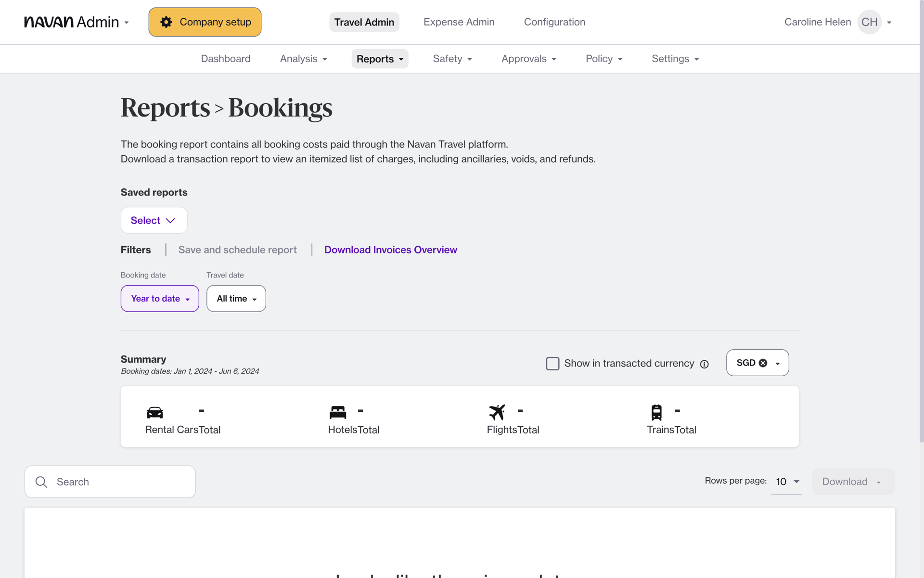Go to the Configuration tab
The width and height of the screenshot is (924, 578).
pyautogui.click(x=554, y=22)
